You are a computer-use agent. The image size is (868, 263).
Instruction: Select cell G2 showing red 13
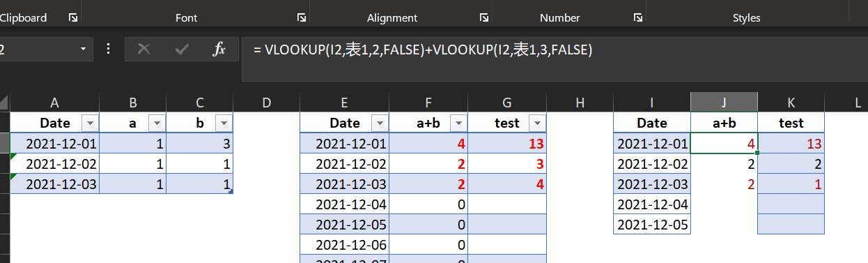pyautogui.click(x=507, y=144)
